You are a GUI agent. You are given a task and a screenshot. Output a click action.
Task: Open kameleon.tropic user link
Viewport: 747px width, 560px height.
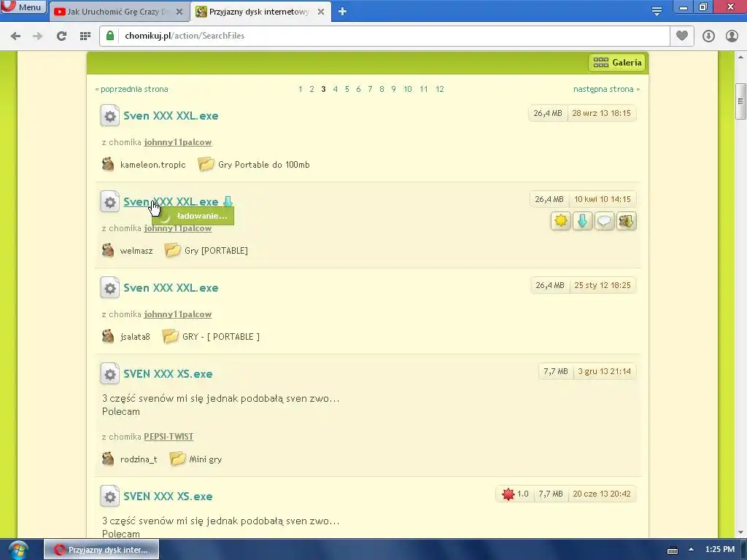tap(153, 165)
